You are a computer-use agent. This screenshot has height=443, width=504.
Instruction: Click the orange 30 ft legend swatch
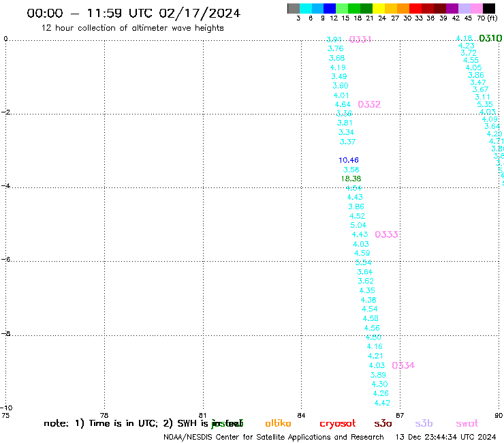point(403,8)
